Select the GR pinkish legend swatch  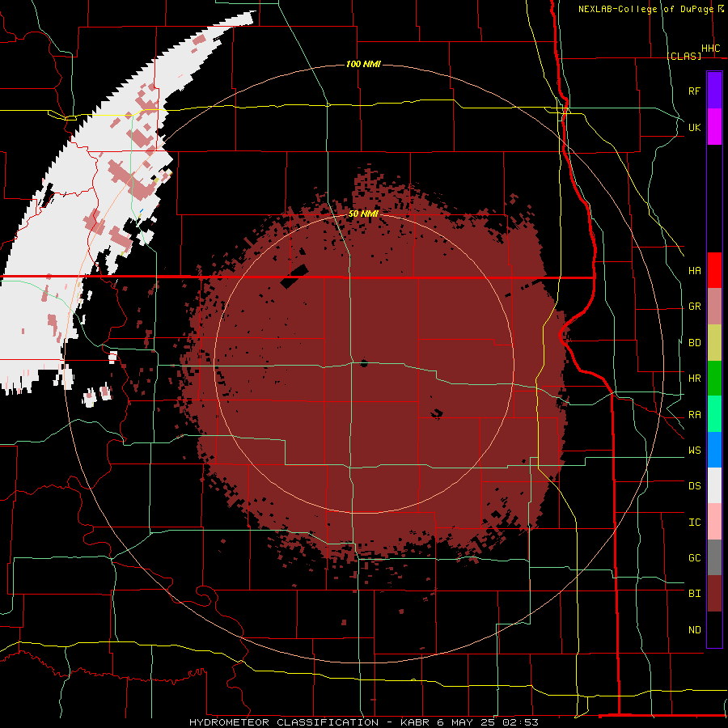coord(714,307)
